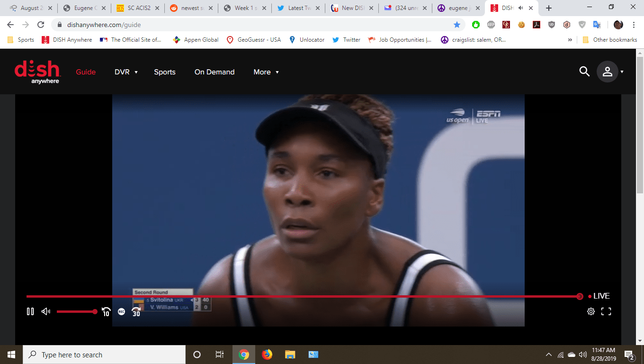Expand the DVR dropdown menu
Screen dimensions: 644x364
coord(126,72)
